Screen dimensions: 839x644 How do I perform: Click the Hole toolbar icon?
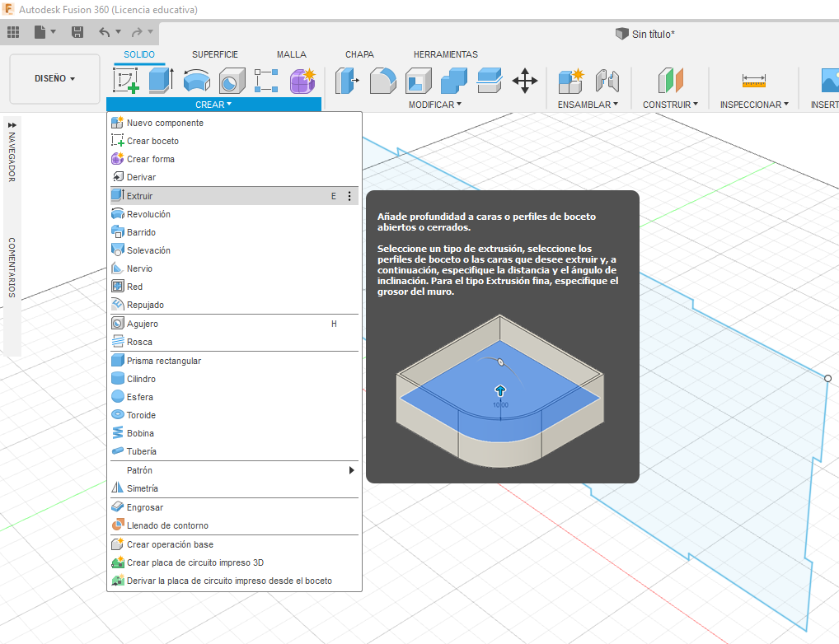[x=232, y=81]
